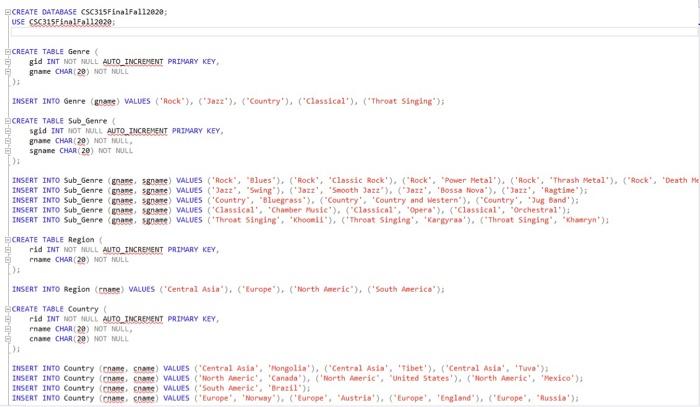Click the 'Bluegrass' sub-genre value
Screen dimensions: 700x407
[x=283, y=200]
